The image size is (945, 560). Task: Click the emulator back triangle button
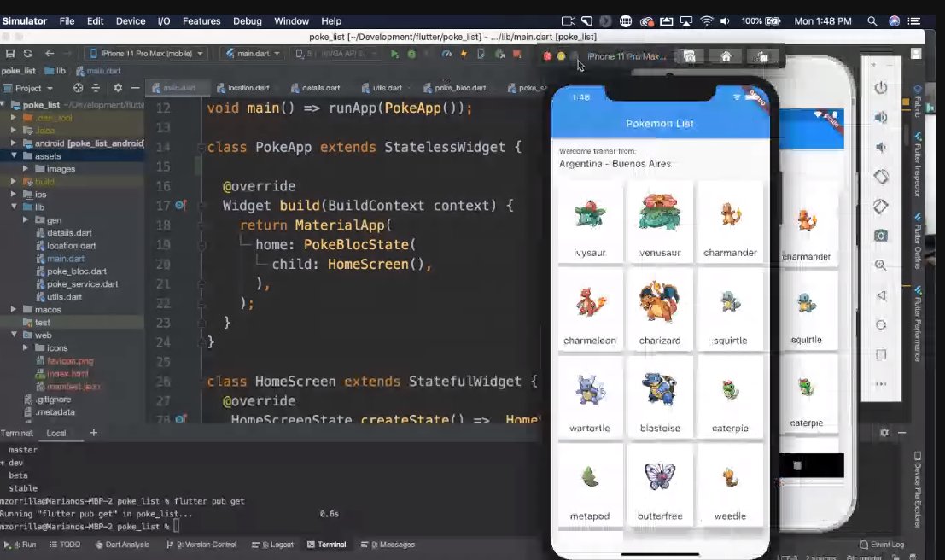[x=880, y=295]
